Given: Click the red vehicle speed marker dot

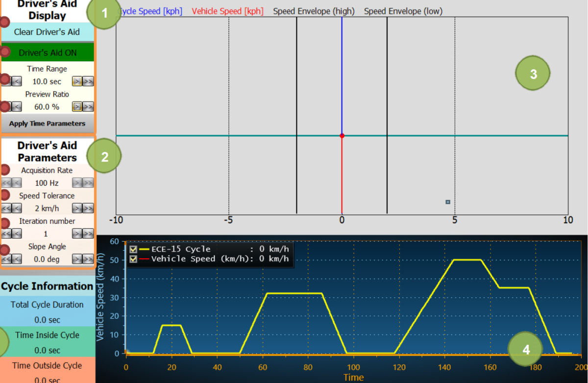Looking at the screenshot, I should (342, 136).
